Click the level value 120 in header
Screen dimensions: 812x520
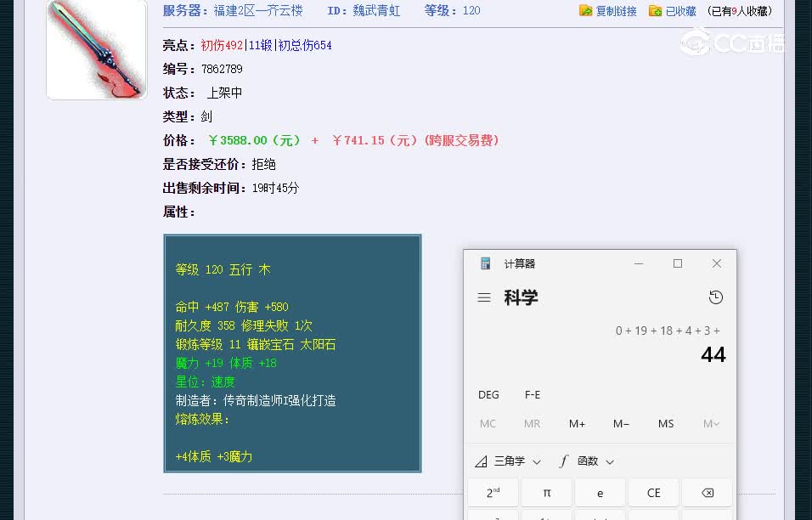click(x=471, y=10)
